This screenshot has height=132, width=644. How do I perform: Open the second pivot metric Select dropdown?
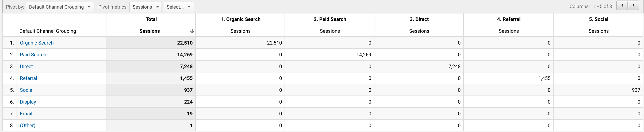point(178,7)
